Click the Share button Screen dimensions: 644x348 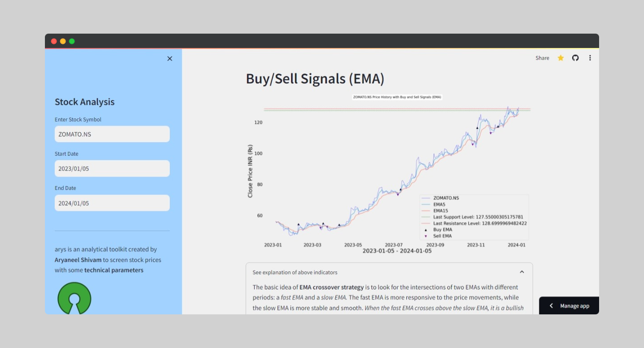[x=542, y=58]
